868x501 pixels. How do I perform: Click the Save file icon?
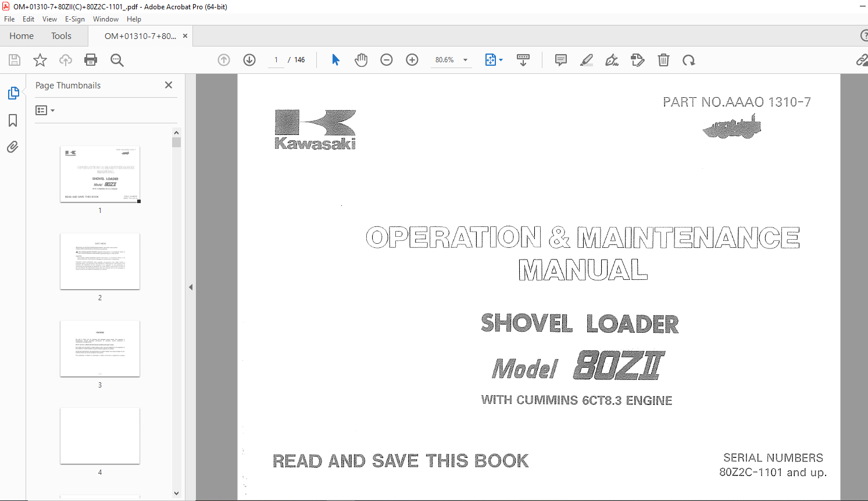tap(15, 60)
